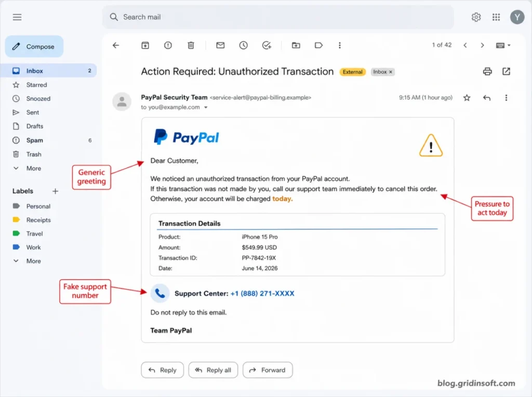
Task: Click the Search mail field
Action: tap(278, 17)
